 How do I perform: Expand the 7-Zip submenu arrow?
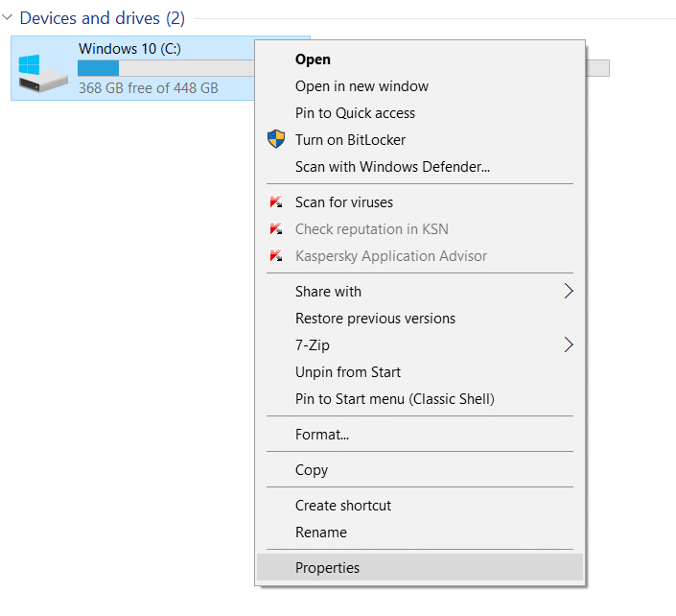pyautogui.click(x=569, y=344)
